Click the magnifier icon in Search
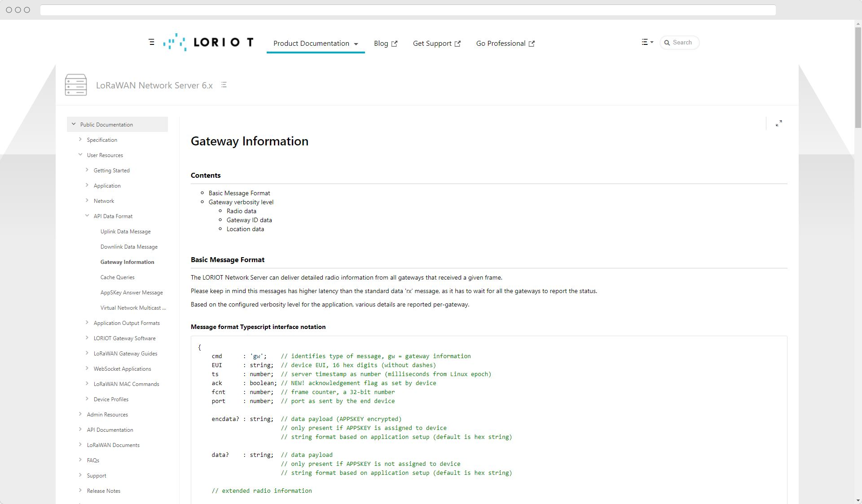The height and width of the screenshot is (504, 862). [x=667, y=43]
